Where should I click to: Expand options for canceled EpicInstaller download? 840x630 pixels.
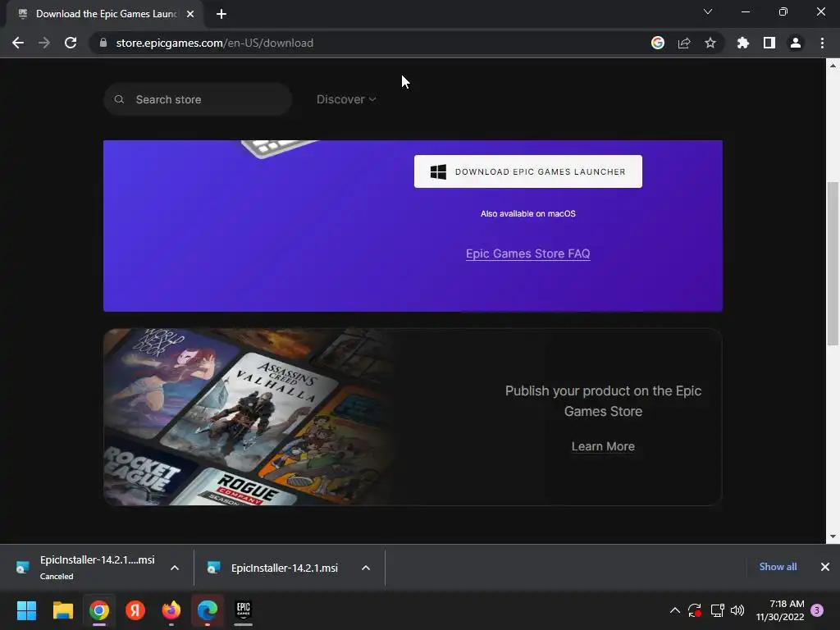175,568
